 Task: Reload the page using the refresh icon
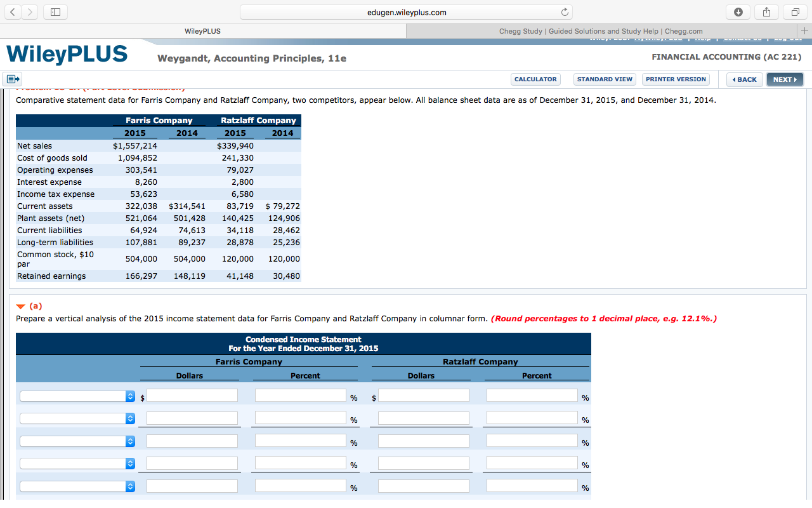click(565, 12)
